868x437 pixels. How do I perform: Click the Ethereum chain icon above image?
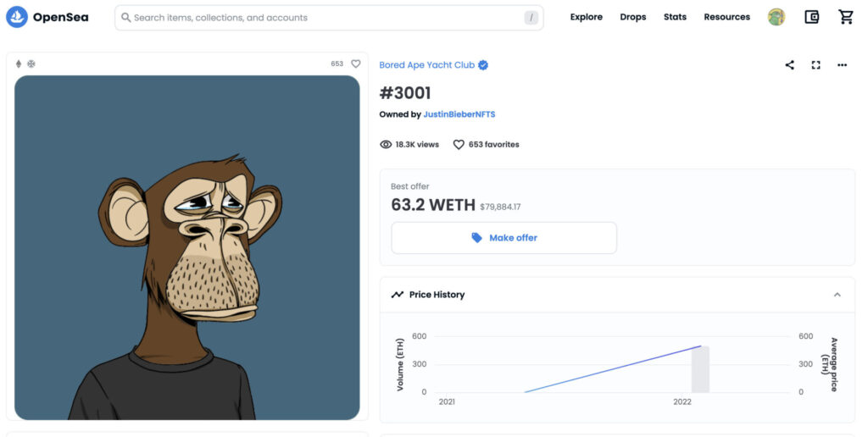point(19,64)
